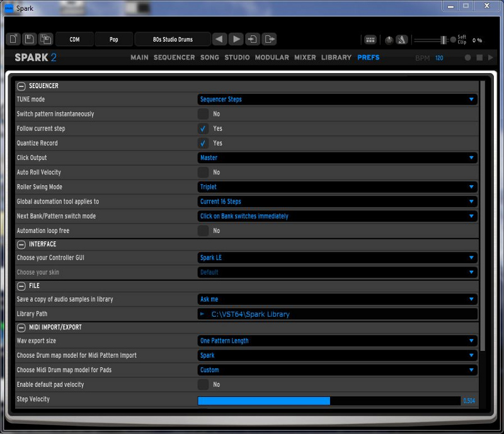504x434 pixels.
Task: Click the record transport button
Action: (467, 57)
